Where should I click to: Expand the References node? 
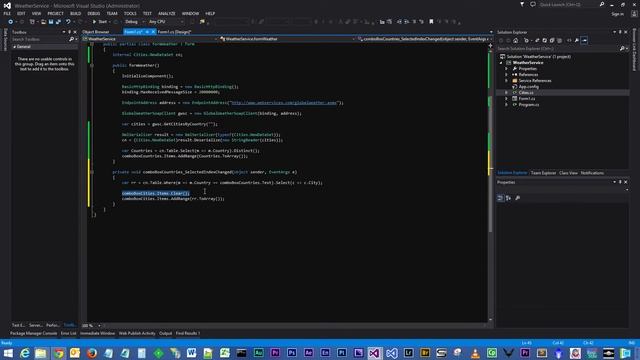tap(507, 75)
